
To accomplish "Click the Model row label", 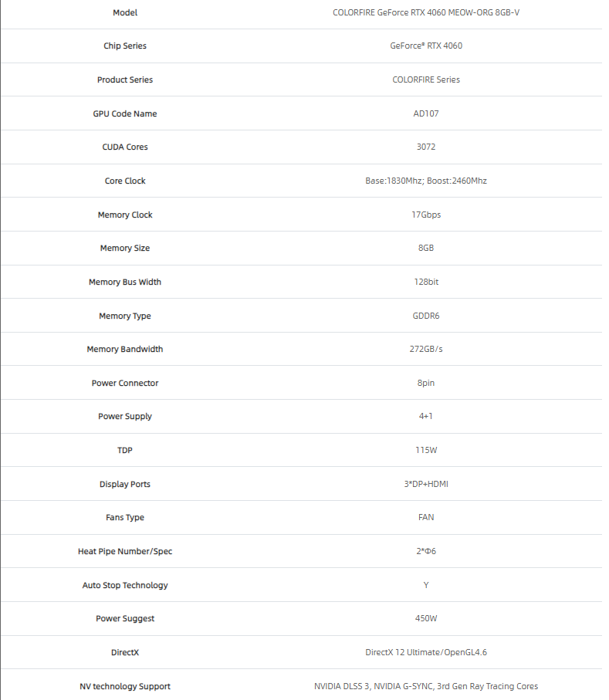I will click(125, 12).
